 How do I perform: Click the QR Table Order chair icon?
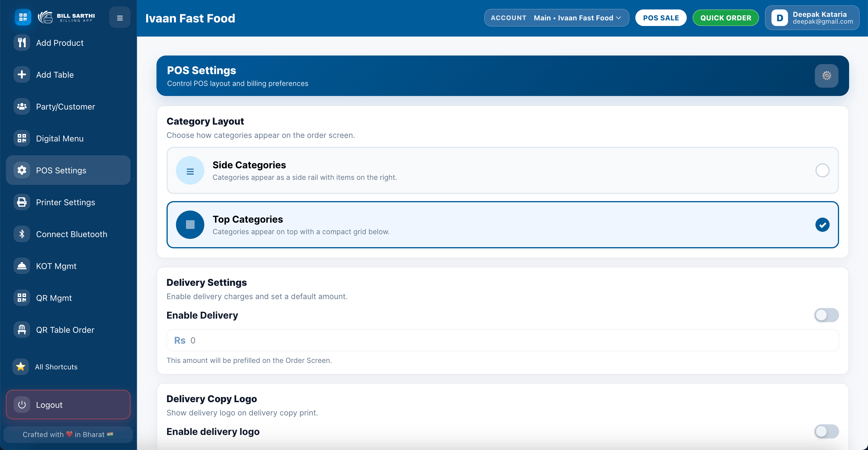(22, 330)
